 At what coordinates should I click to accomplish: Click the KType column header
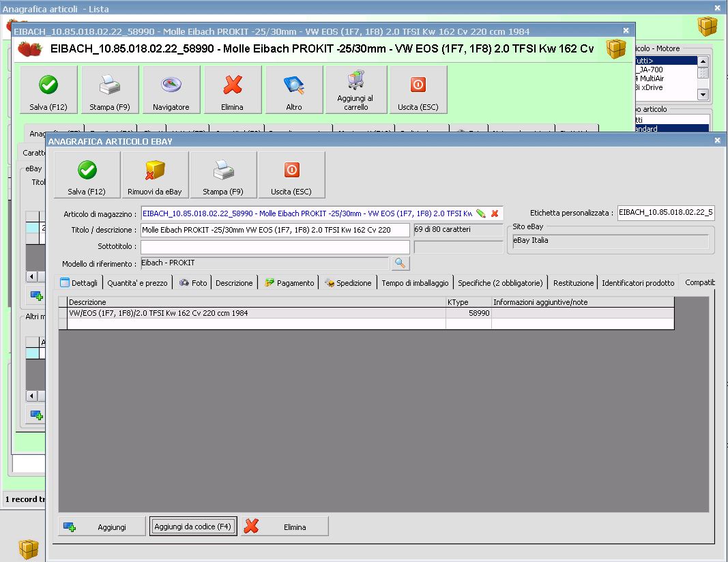click(469, 302)
